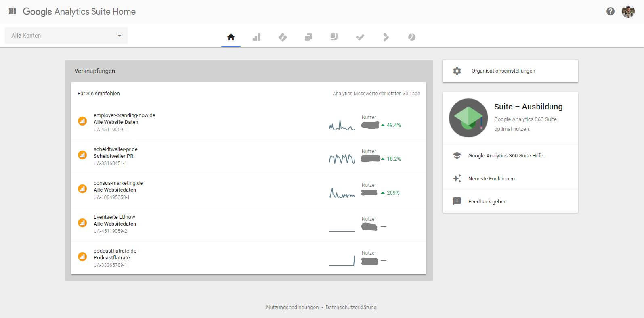Viewport: 644px width, 318px height.
Task: Switch to the Tag Manager diamond tab
Action: tap(283, 37)
